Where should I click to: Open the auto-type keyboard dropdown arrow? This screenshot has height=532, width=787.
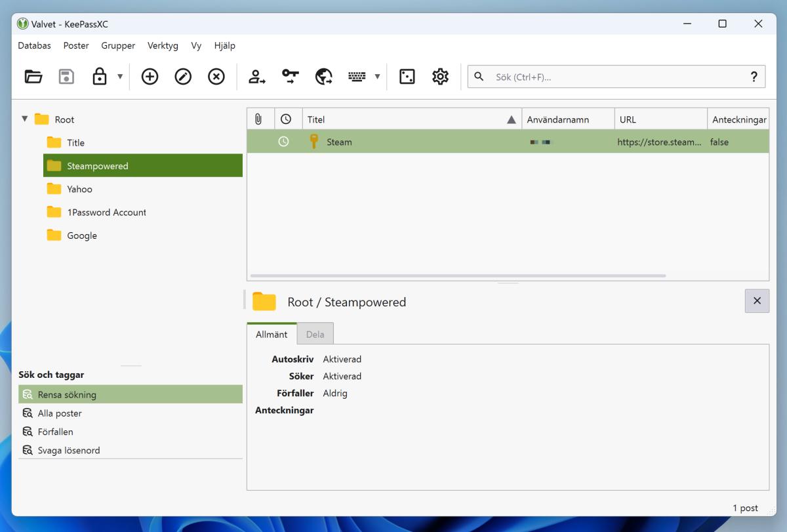tap(377, 77)
